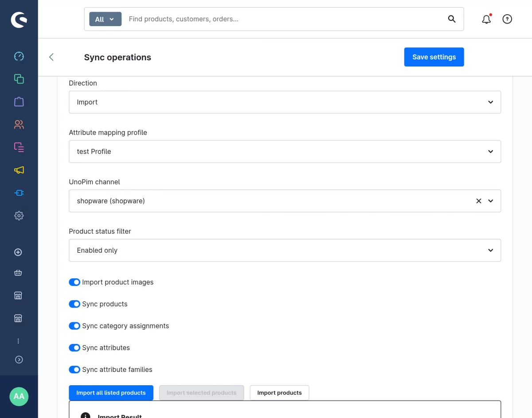Click Save settings button
Viewport: 532px width, 418px height.
tap(434, 57)
